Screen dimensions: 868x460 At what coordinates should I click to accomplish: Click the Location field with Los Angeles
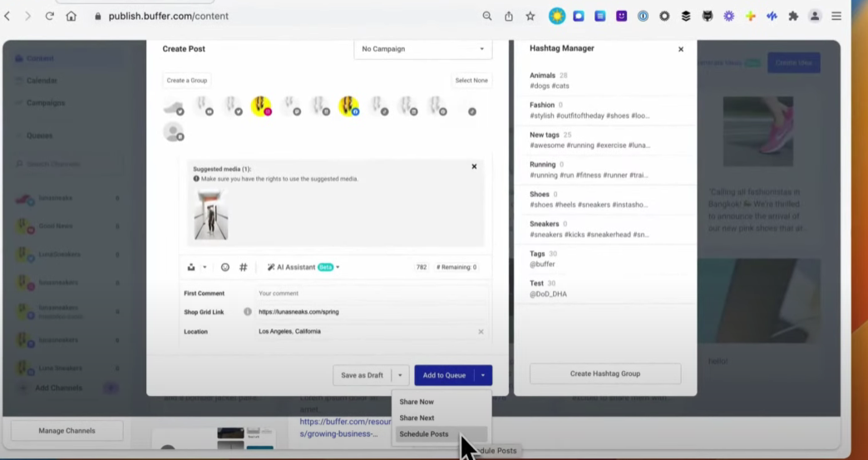[x=365, y=332]
